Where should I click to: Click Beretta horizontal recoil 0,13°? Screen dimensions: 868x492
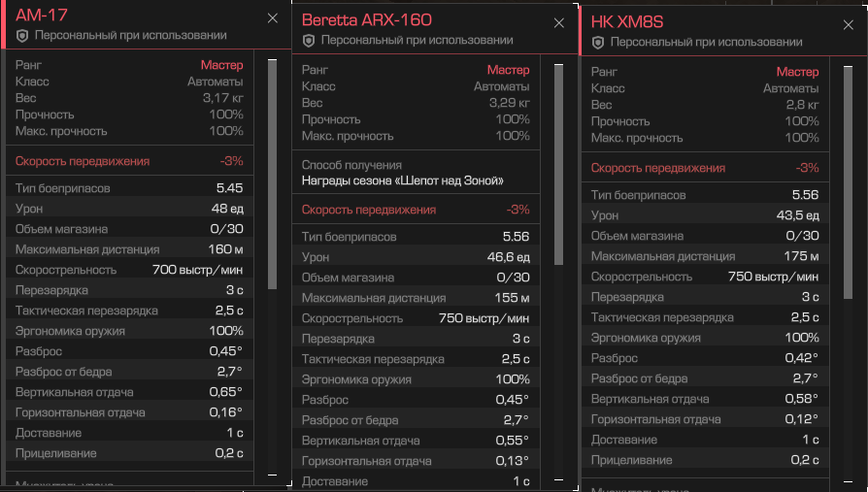point(512,461)
